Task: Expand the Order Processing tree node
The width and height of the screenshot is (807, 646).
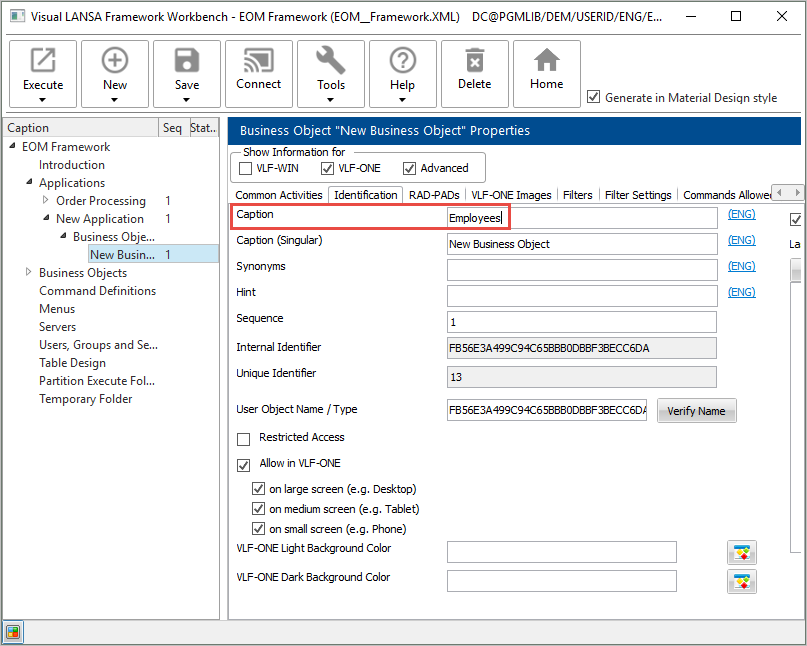Action: point(46,201)
